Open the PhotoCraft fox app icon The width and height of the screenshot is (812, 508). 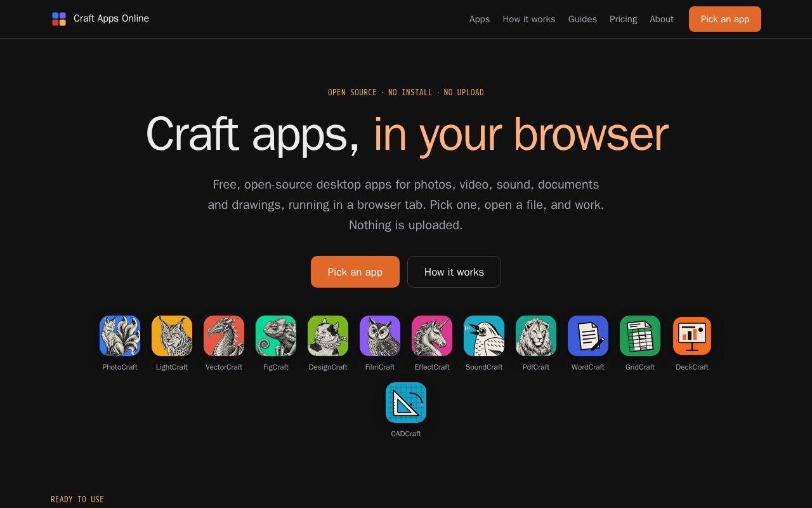pyautogui.click(x=120, y=336)
